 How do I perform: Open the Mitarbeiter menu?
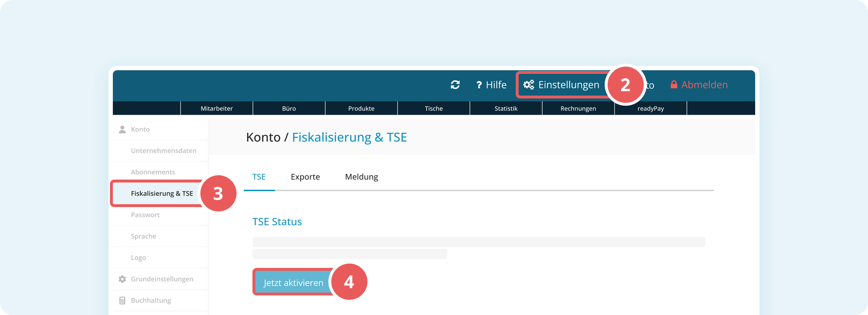(217, 108)
